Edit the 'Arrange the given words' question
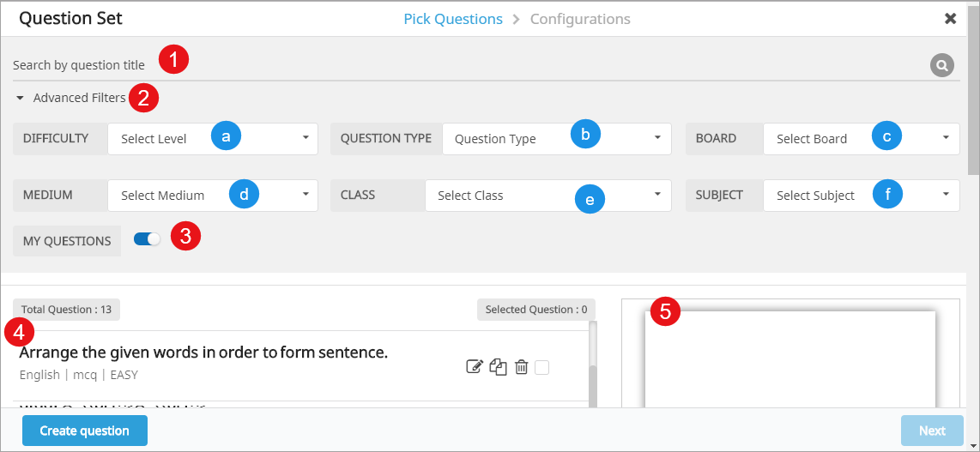This screenshot has height=452, width=980. (x=475, y=367)
